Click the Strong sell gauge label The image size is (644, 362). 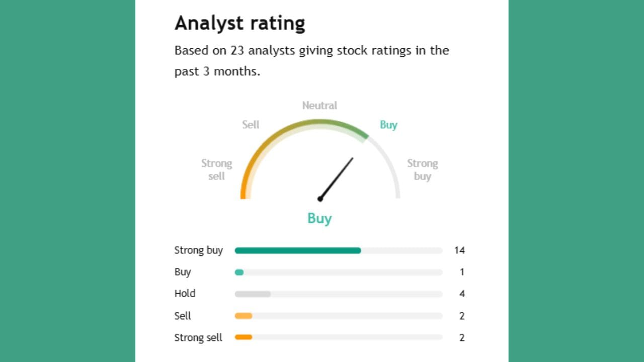pyautogui.click(x=216, y=170)
